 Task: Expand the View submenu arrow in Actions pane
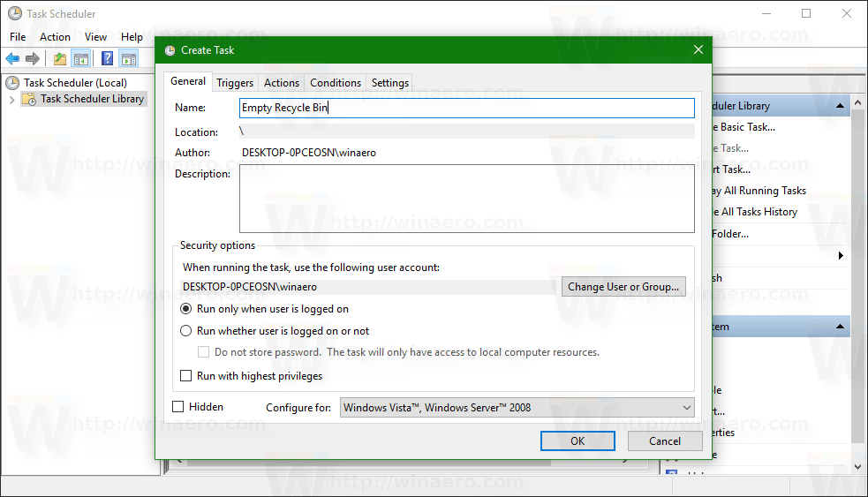coord(841,256)
